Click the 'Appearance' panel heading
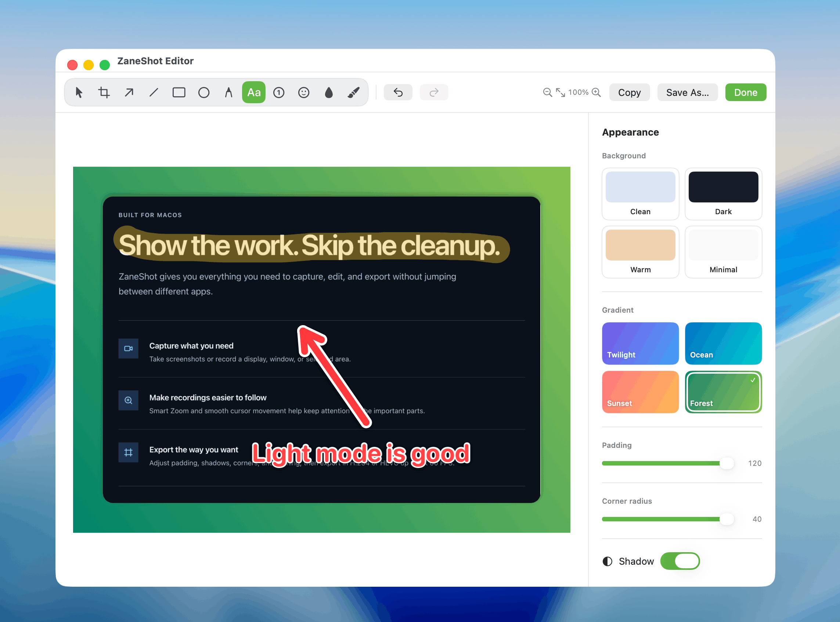The image size is (840, 622). [630, 132]
